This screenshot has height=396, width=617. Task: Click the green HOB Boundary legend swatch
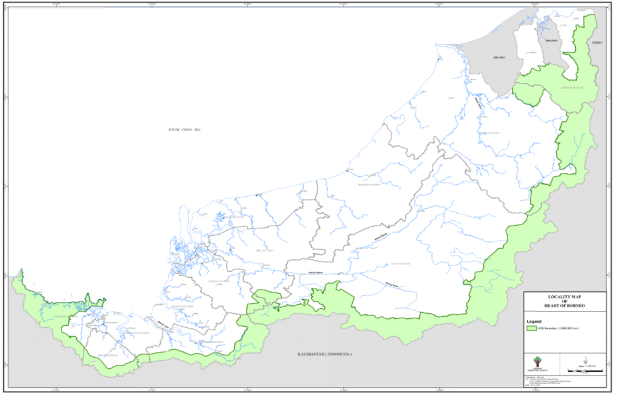click(533, 328)
